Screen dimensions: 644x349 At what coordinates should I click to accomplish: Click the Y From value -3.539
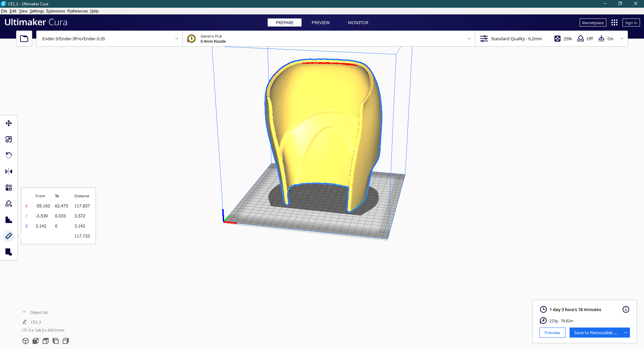click(42, 216)
